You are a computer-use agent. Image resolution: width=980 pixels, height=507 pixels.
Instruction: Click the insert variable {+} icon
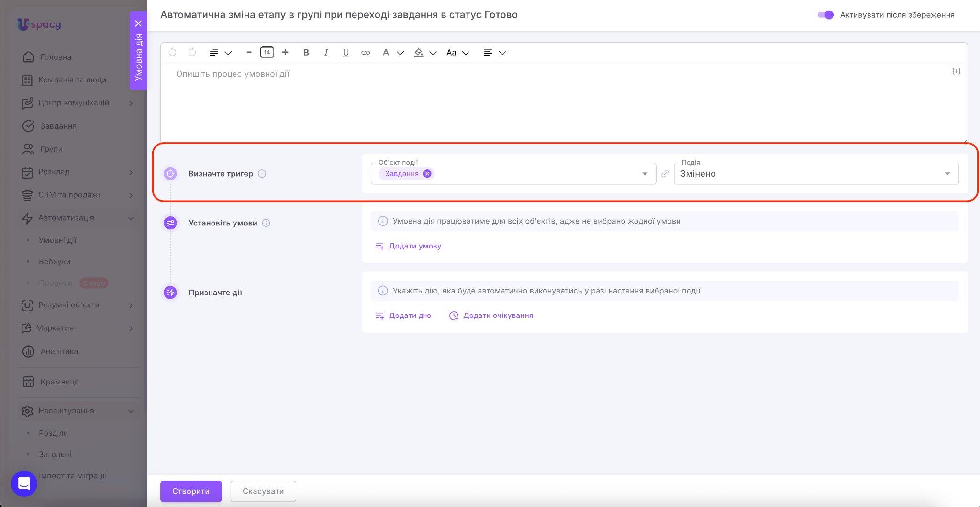click(956, 71)
